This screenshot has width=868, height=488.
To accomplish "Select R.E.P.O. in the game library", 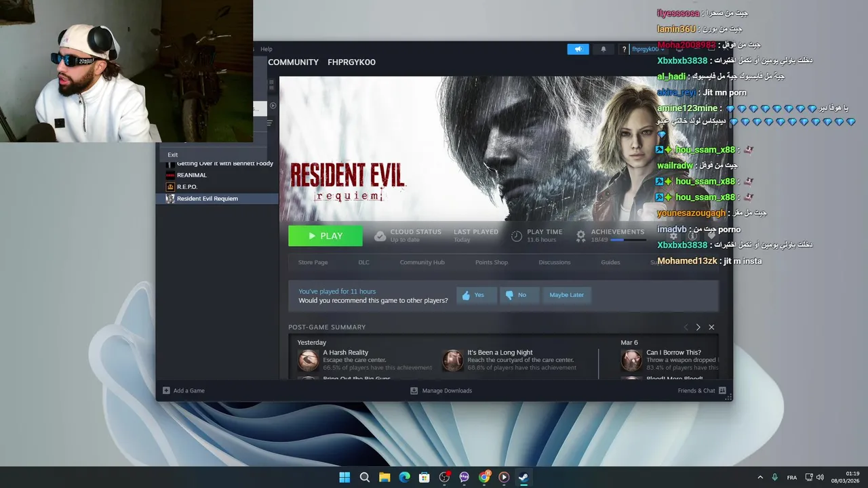I will click(187, 186).
